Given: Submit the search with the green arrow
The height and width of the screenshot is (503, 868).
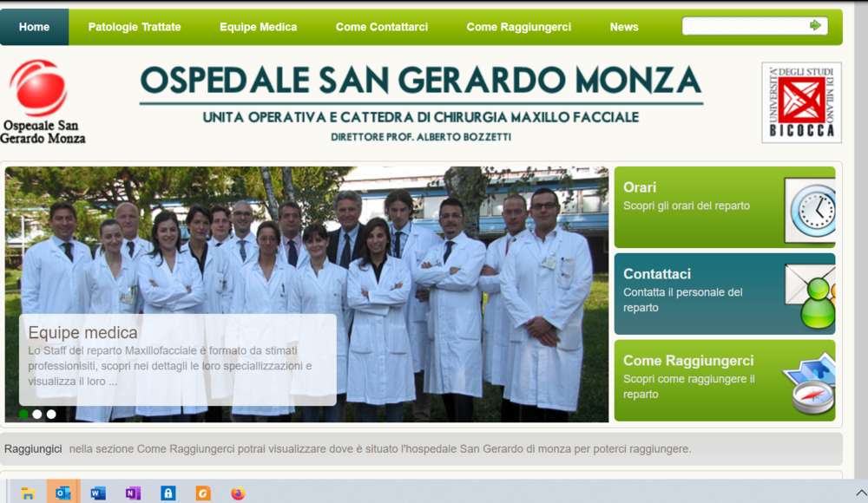Looking at the screenshot, I should click(x=815, y=25).
